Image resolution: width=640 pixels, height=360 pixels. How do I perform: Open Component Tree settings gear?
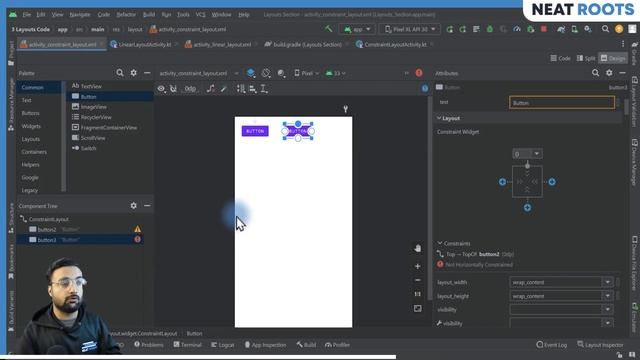point(133,206)
